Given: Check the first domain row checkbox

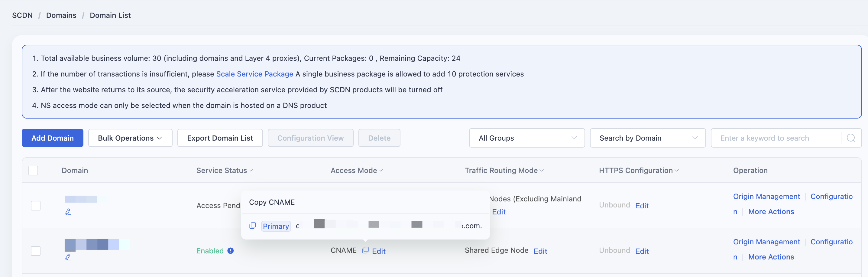Looking at the screenshot, I should [36, 206].
